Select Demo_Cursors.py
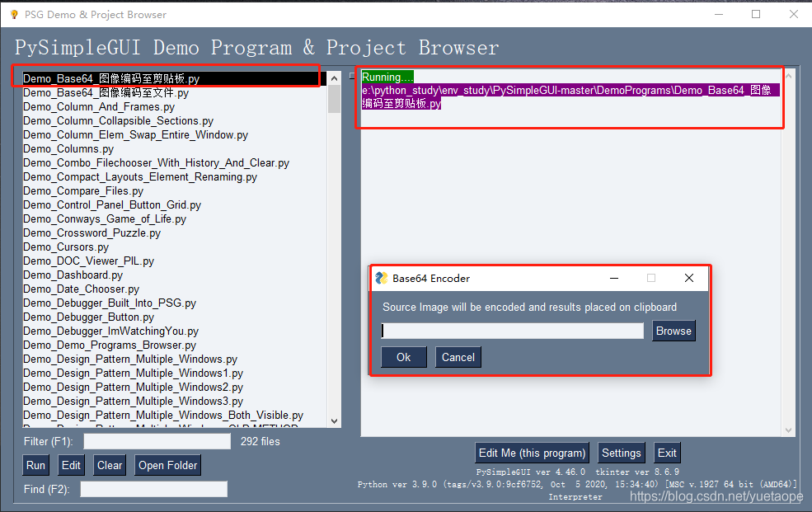 (x=175, y=247)
